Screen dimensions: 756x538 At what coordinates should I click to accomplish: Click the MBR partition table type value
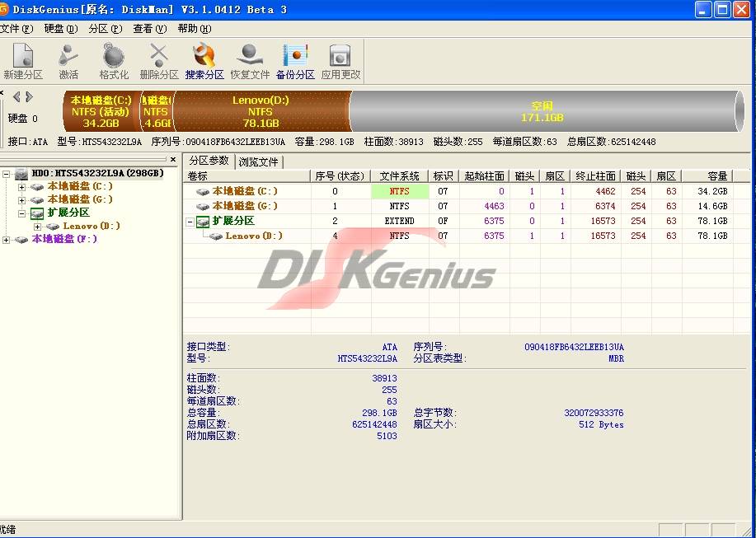pos(616,359)
